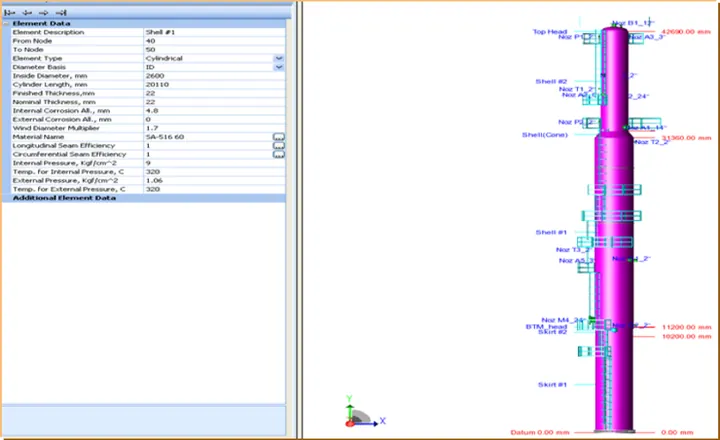
Task: Go to the first element using toolbar arrow
Action: pyautogui.click(x=10, y=12)
